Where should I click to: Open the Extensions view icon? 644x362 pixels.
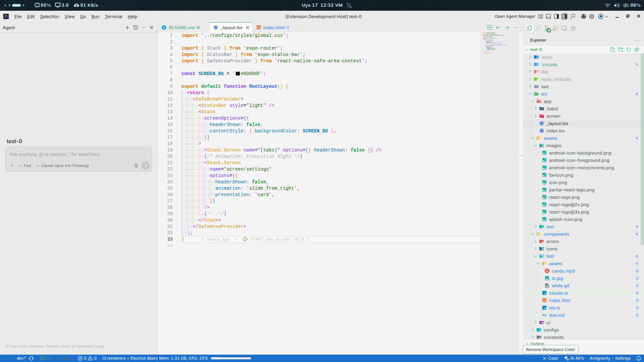[573, 28]
